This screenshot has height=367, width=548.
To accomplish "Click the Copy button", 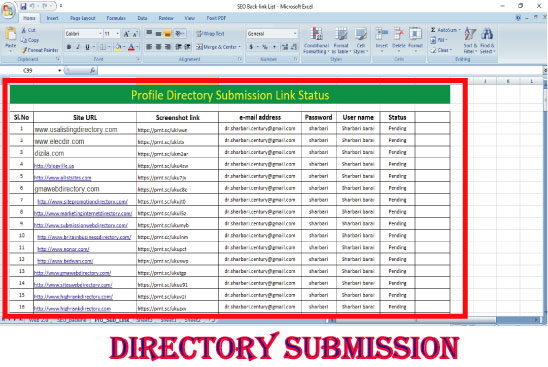I will pos(30,40).
